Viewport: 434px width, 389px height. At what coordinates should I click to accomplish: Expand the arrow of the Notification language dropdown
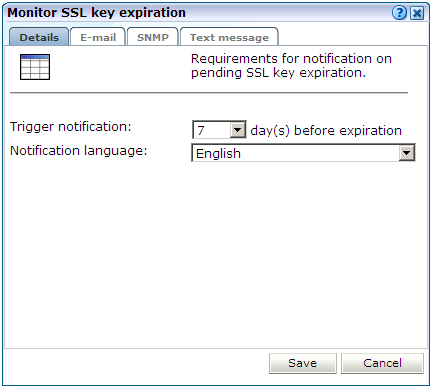pos(407,153)
